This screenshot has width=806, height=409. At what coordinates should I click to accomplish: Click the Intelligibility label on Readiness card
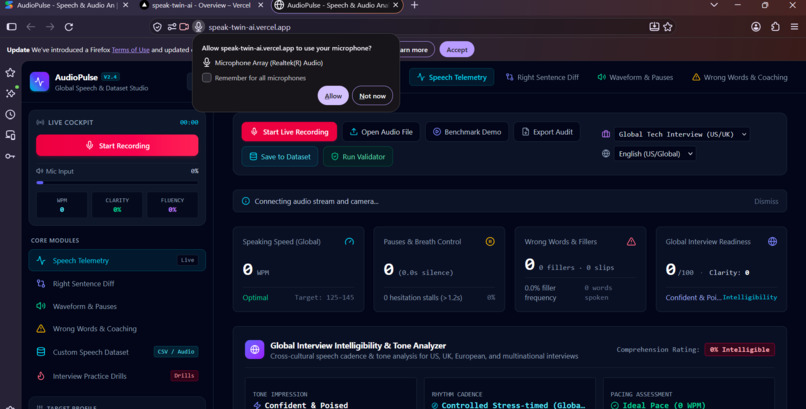749,297
